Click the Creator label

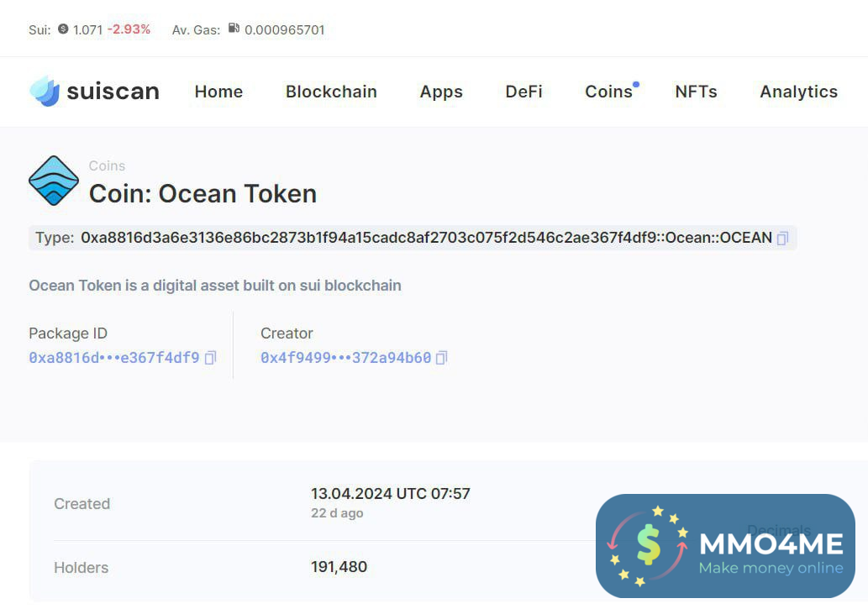pyautogui.click(x=287, y=333)
